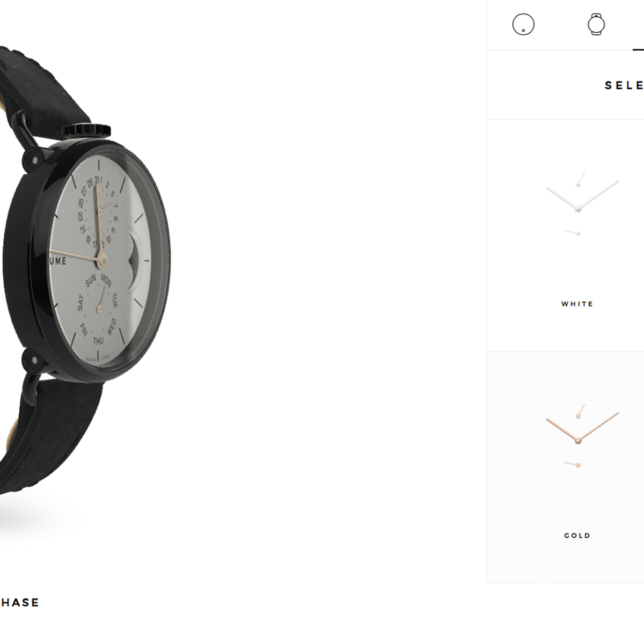
Task: Click the lower lug screw of the case
Action: 33,360
